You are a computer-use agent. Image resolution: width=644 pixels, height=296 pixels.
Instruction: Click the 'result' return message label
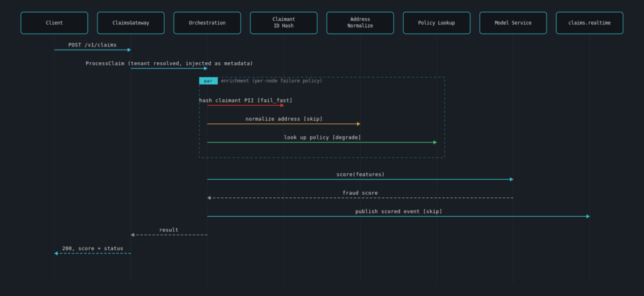point(169,230)
